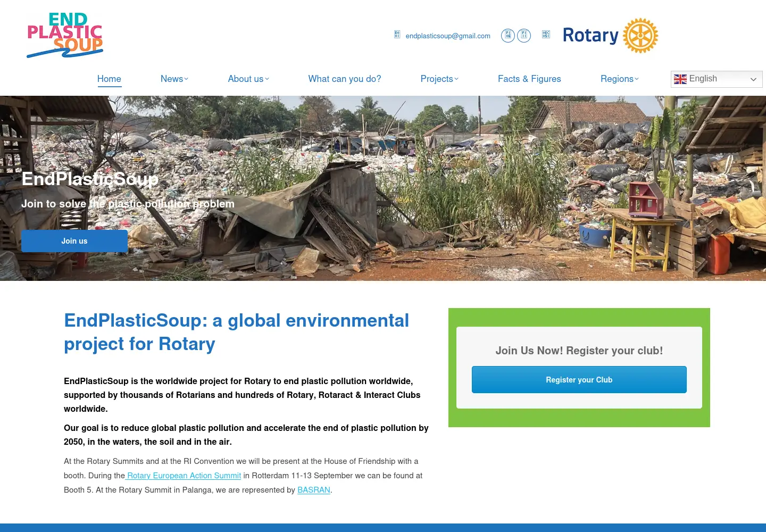This screenshot has width=766, height=532.
Task: Click the second circular social icon
Action: point(524,36)
